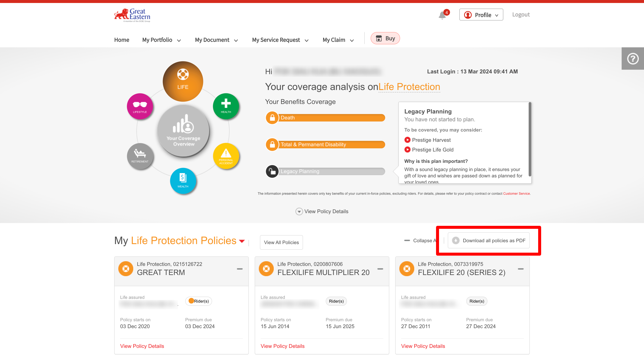Open the help question mark panel
The width and height of the screenshot is (644, 357).
point(633,59)
